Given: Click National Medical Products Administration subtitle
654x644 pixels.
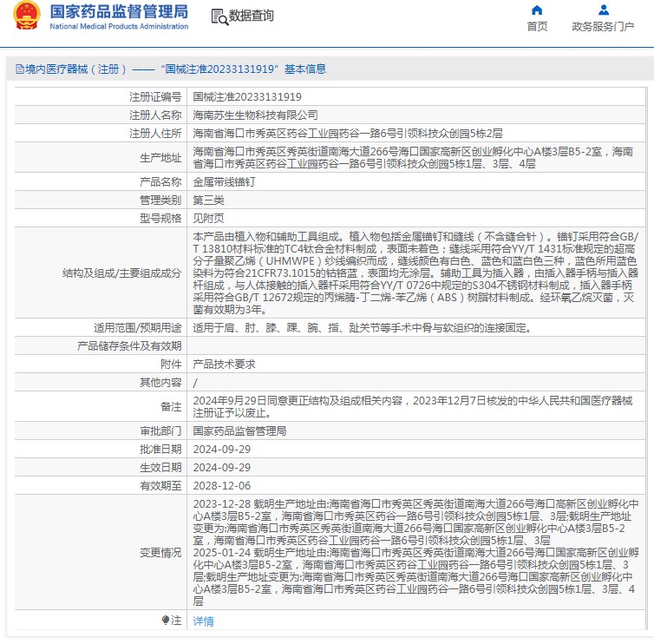Looking at the screenshot, I should point(119,26).
